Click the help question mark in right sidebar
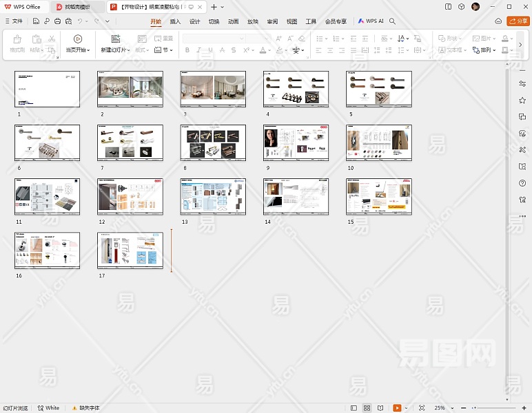Screen dimensions: 532x413 (x=522, y=183)
